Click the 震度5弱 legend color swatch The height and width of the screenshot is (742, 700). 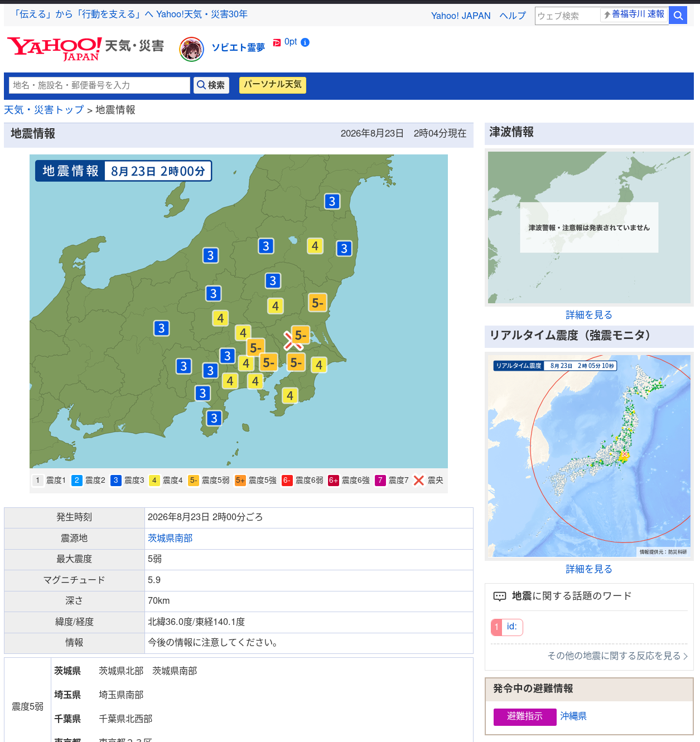(193, 481)
